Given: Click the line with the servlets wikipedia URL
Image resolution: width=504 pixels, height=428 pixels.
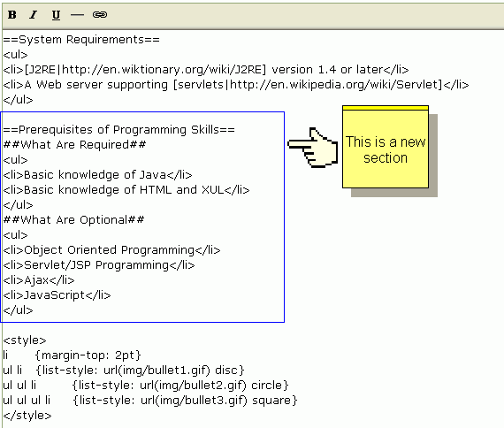Looking at the screenshot, I should point(236,85).
